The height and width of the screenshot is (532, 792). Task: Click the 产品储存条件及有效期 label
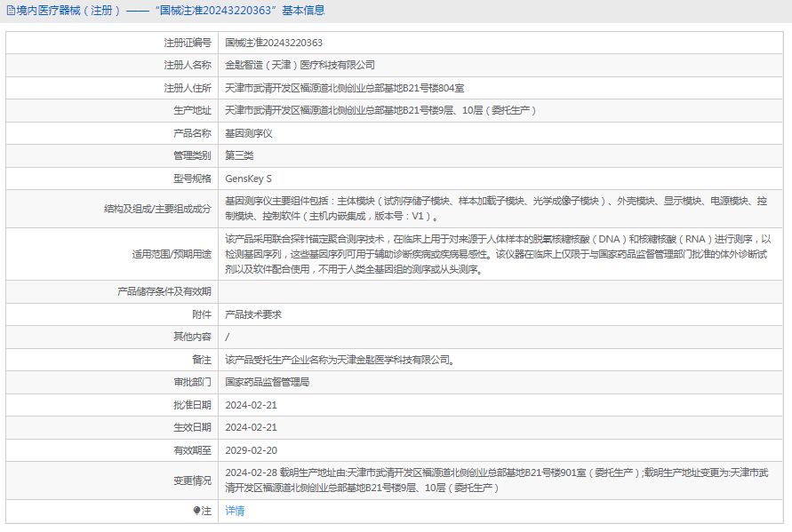pos(164,291)
